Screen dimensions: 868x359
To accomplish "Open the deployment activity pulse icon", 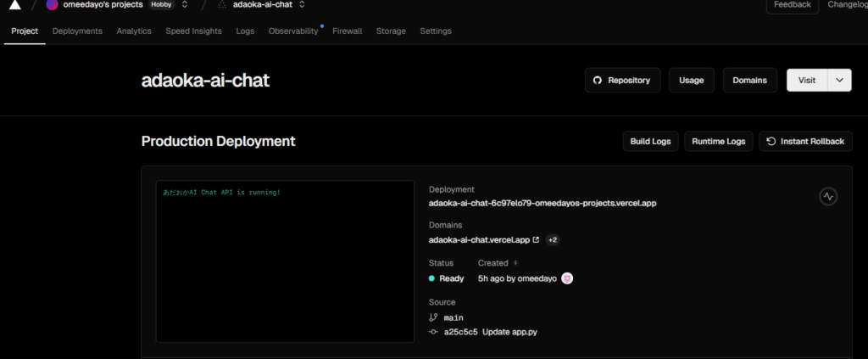I will pyautogui.click(x=828, y=196).
